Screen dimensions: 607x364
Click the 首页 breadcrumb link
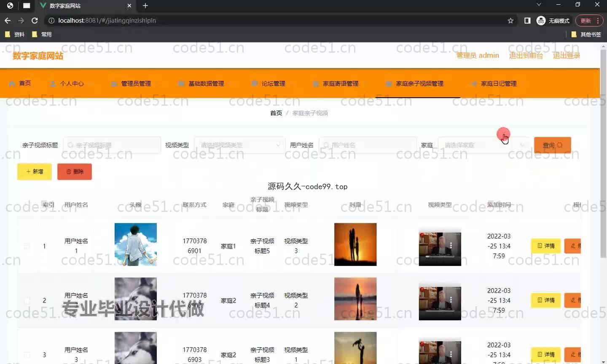(x=276, y=113)
